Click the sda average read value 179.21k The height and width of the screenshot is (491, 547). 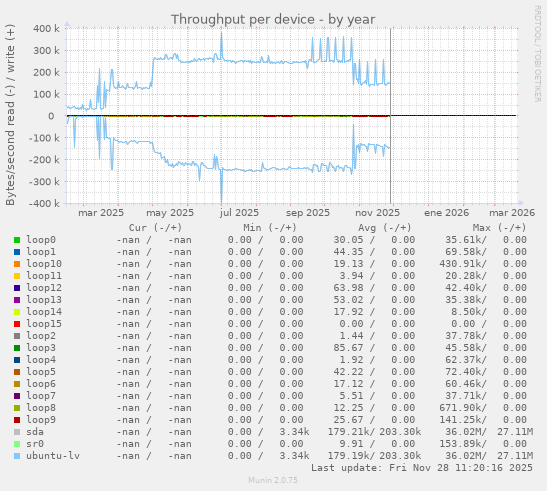tap(351, 432)
